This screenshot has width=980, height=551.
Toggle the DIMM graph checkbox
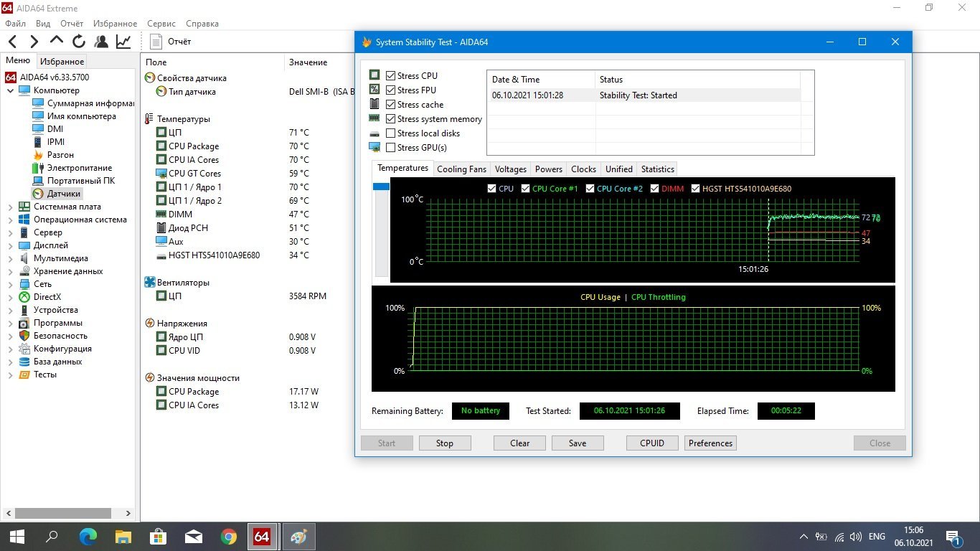655,189
